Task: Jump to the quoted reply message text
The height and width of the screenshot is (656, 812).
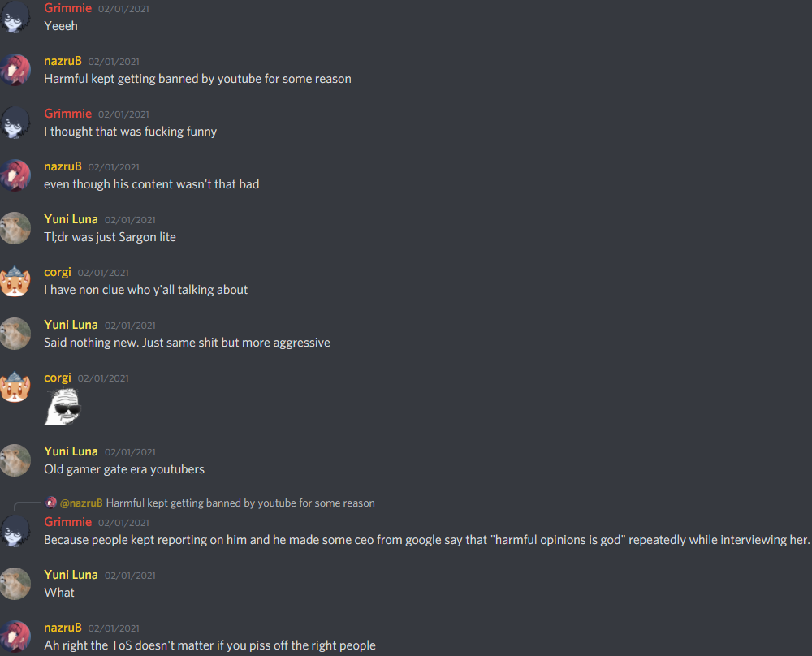Action: tap(240, 503)
